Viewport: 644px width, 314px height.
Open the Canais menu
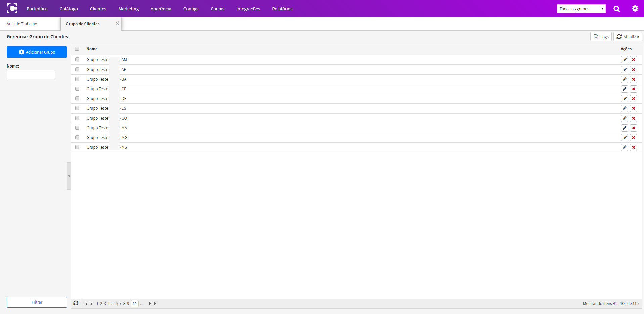pyautogui.click(x=217, y=9)
